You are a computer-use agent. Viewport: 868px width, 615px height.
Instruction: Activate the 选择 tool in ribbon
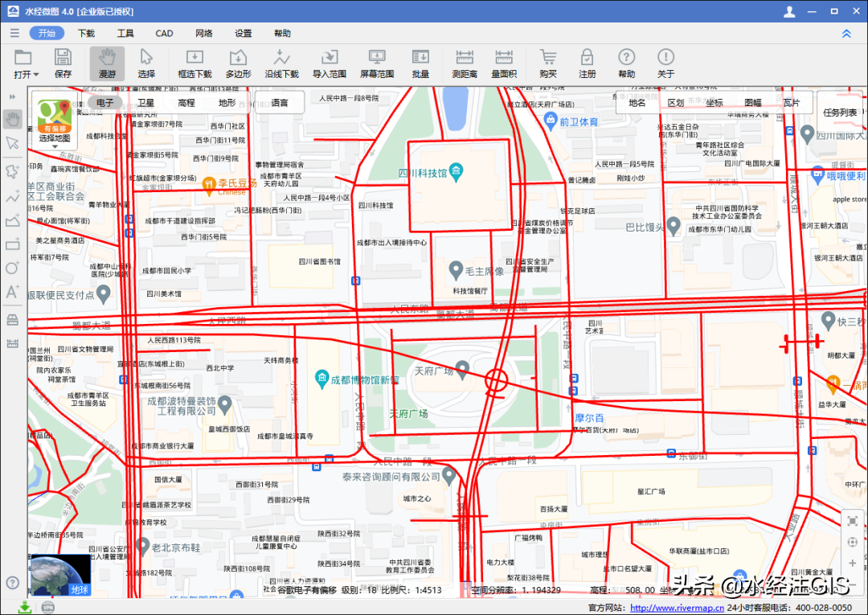click(x=146, y=63)
